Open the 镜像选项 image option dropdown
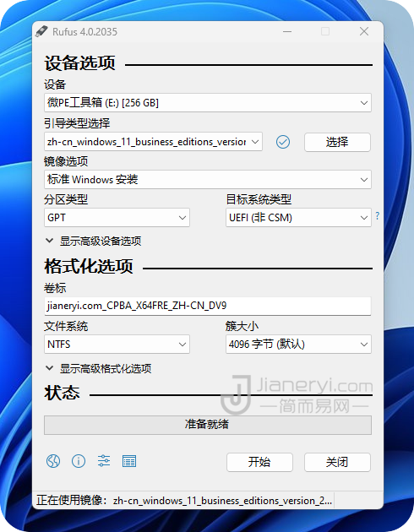 coord(208,179)
